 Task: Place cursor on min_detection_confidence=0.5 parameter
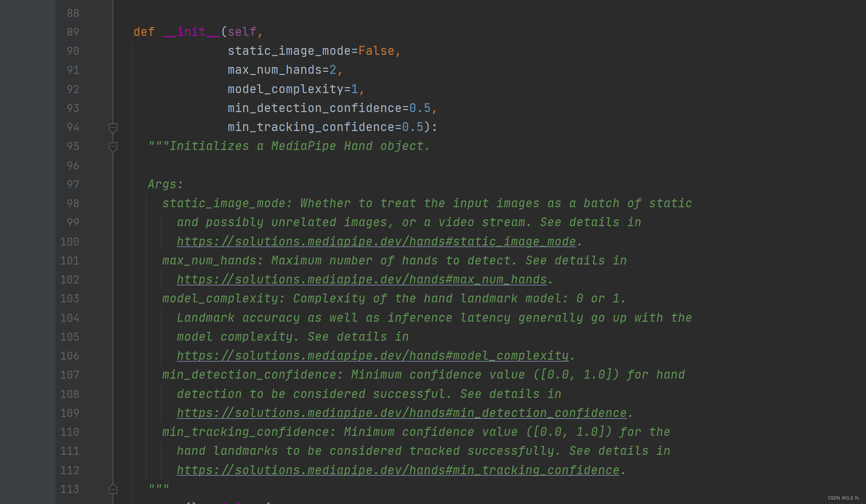(329, 108)
